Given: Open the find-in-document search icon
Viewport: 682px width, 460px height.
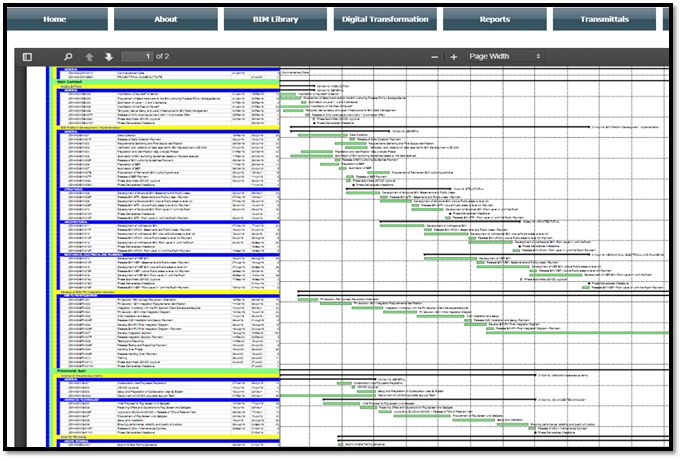Looking at the screenshot, I should [68, 57].
